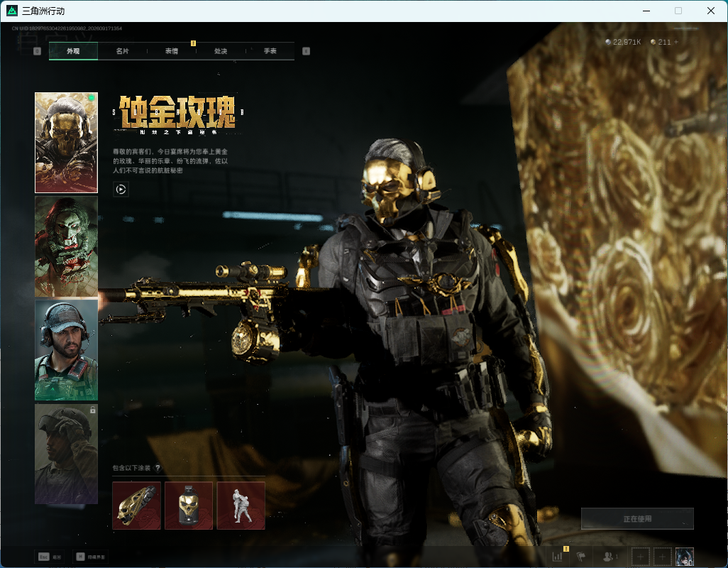Click the Esc return button
Image resolution: width=728 pixels, height=568 pixels.
[50, 557]
